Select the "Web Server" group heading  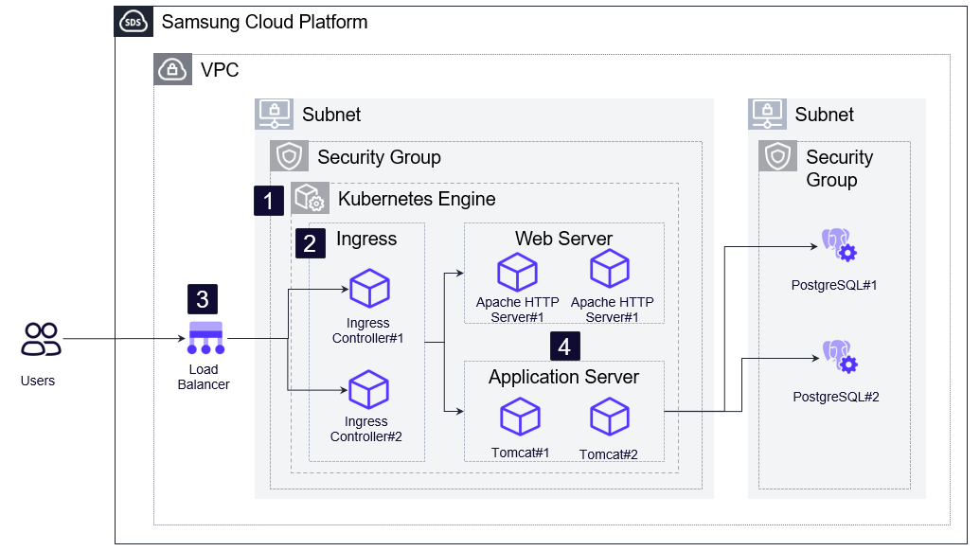tap(563, 238)
